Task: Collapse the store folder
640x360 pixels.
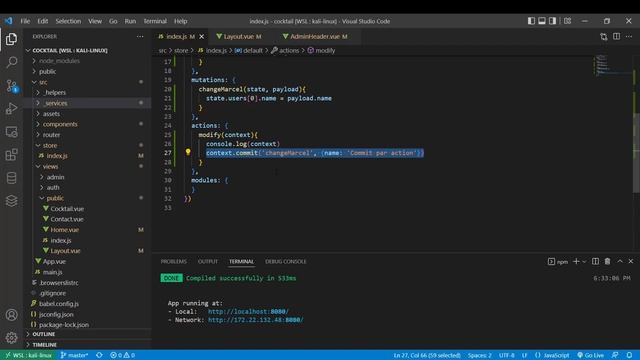Action: [x=87, y=145]
